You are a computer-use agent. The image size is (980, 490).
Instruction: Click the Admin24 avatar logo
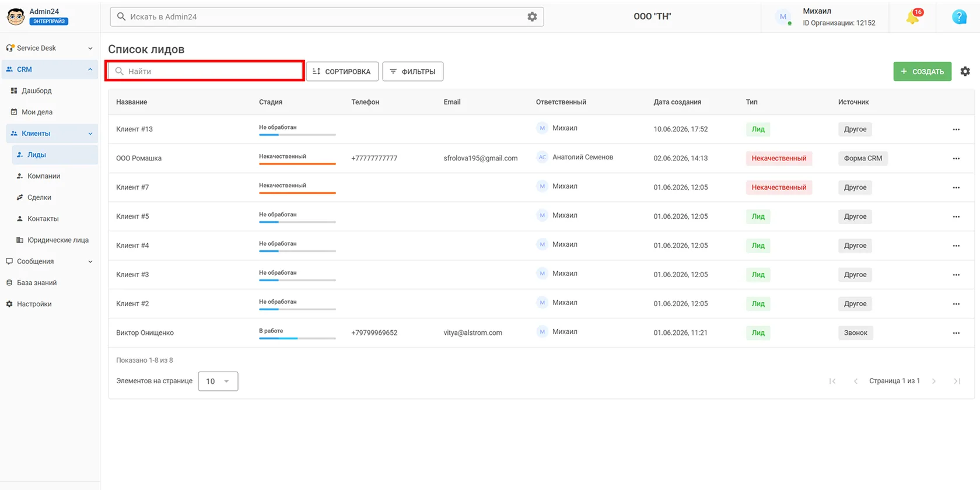tap(16, 16)
